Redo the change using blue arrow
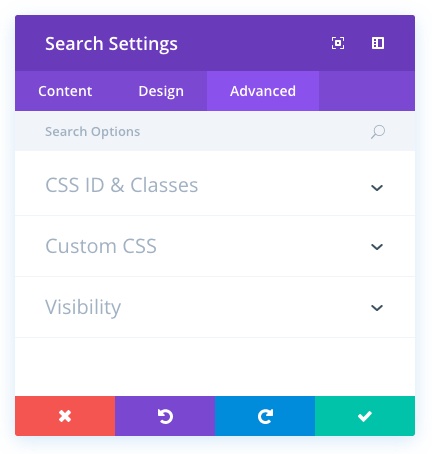Screen dimensions: 432x454 click(265, 416)
